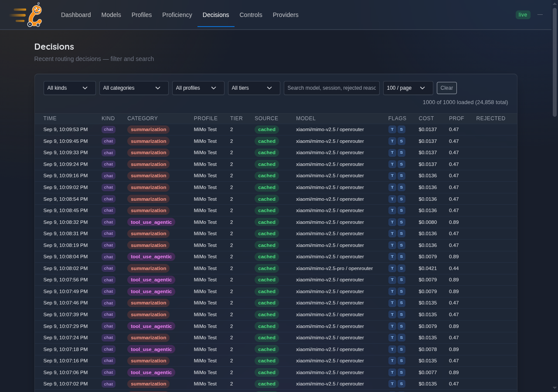Click the S flag in 10:09:33 PM row
This screenshot has width=558, height=392.
coord(401,152)
